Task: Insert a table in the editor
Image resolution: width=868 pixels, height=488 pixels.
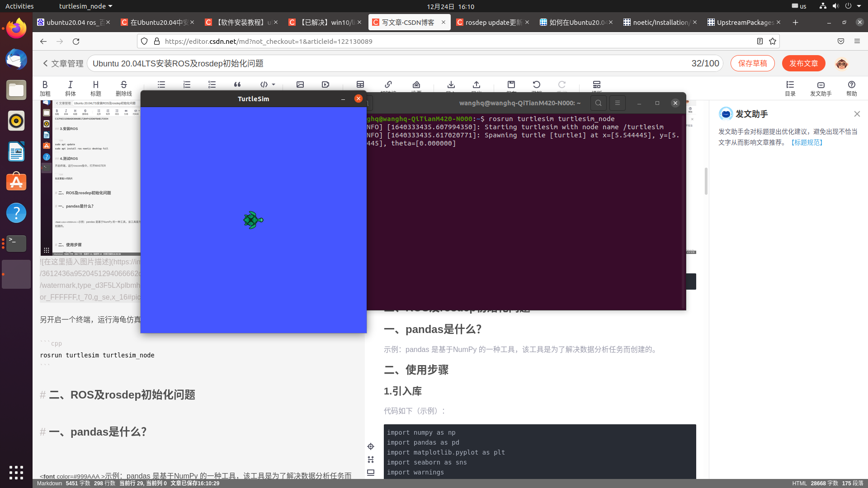Action: 360,84
